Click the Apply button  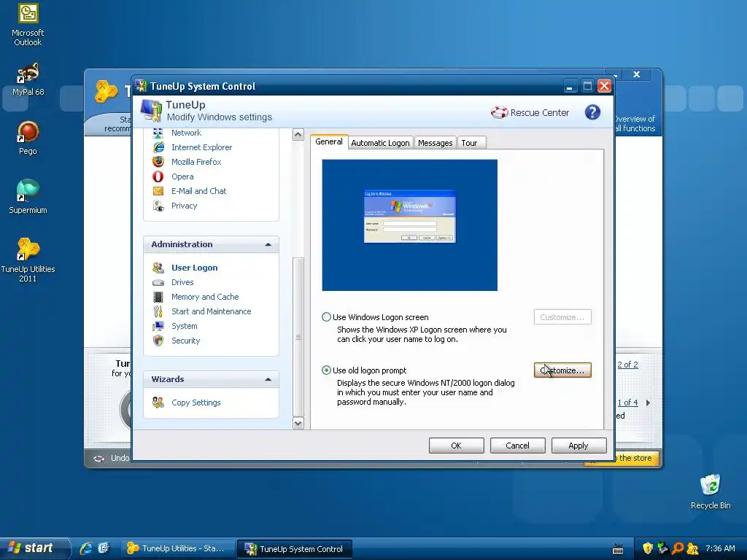(578, 446)
